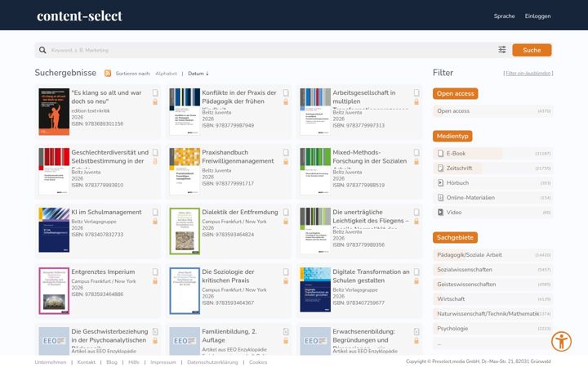Image resolution: width=588 pixels, height=368 pixels.
Task: Toggle filters via "Filter ein-/ausblenden"
Action: click(x=528, y=74)
